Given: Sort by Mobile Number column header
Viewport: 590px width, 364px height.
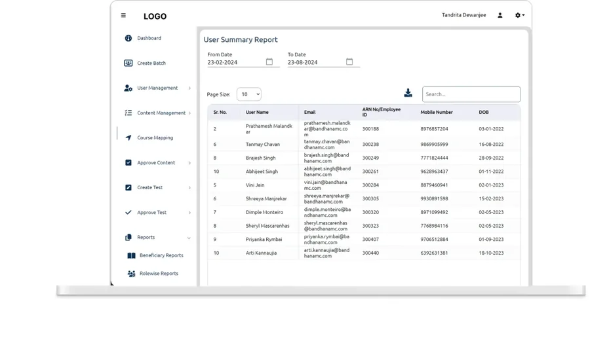Looking at the screenshot, I should (437, 113).
